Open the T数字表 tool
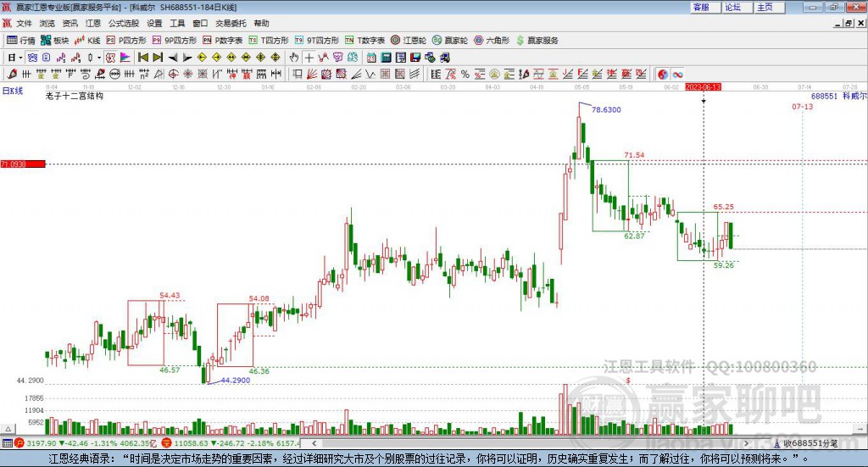Screen dimensions: 868x467 pos(364,41)
